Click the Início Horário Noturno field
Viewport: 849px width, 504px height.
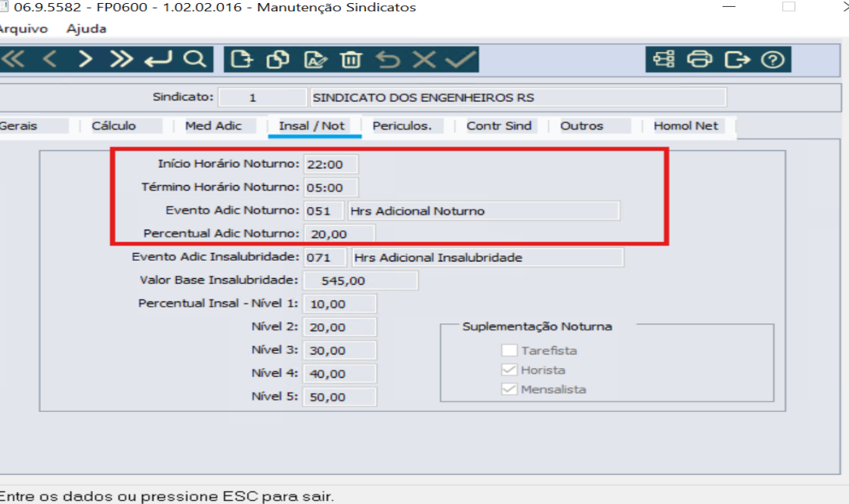point(330,164)
